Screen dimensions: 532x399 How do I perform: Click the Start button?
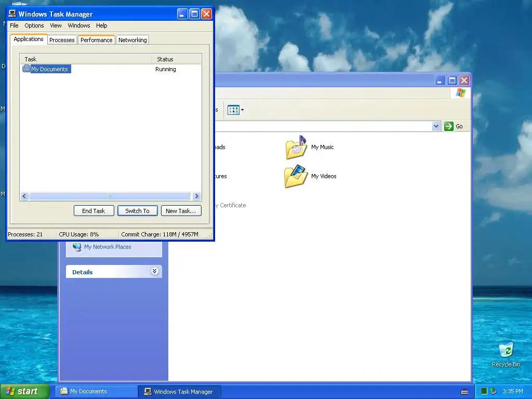[x=24, y=391]
